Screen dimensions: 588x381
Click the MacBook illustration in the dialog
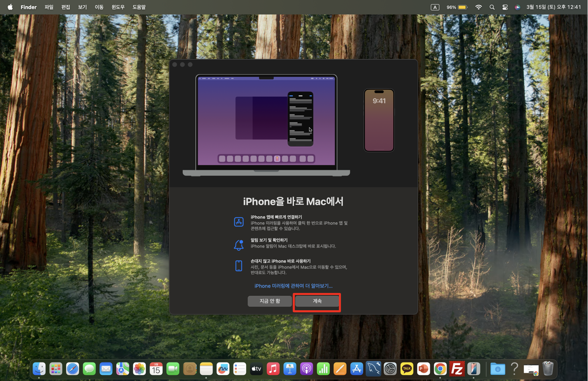[x=266, y=125]
